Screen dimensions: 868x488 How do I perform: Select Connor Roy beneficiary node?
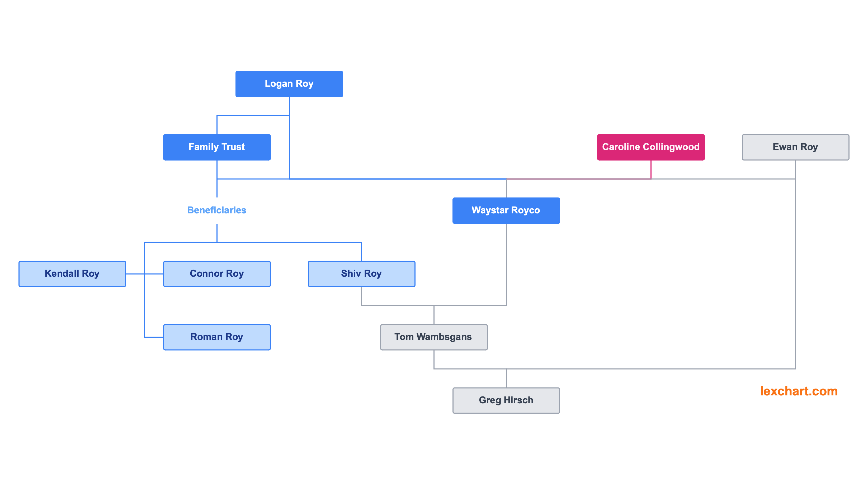point(216,274)
